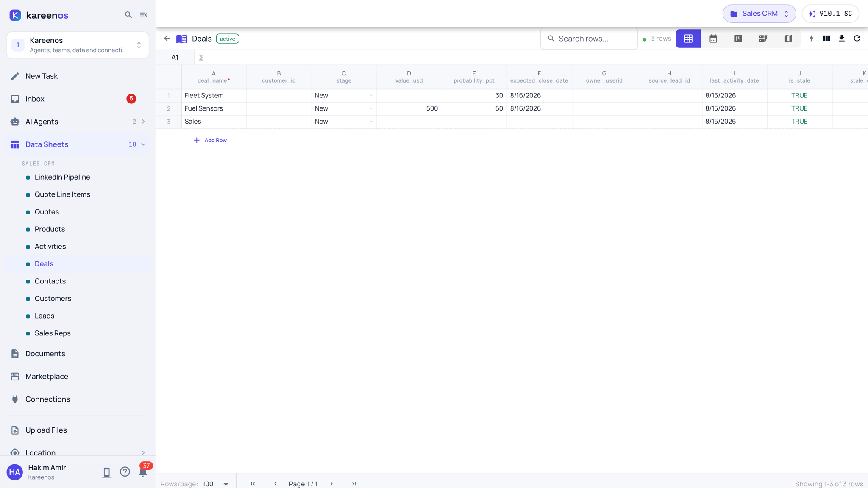Open stage dropdown for Fleet System
Viewport: 868px width, 488px height.
click(371, 96)
